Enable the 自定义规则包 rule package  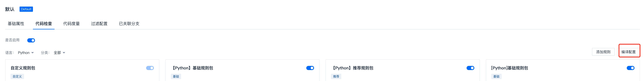point(149,68)
